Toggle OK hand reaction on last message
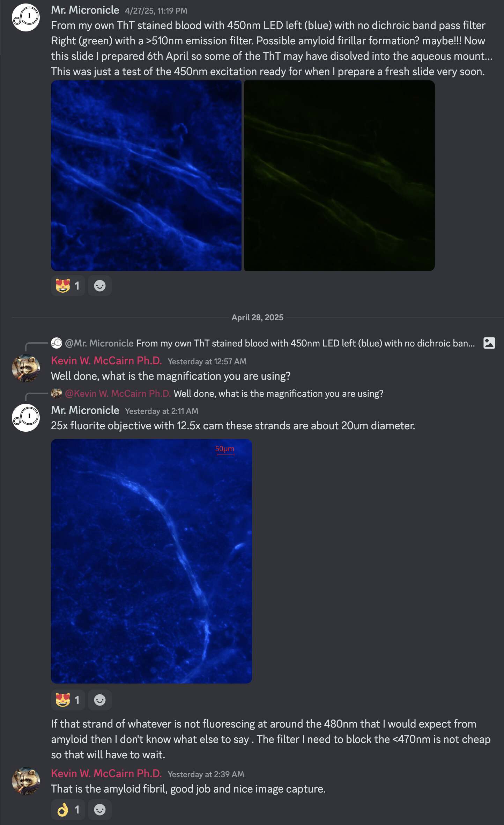This screenshot has height=825, width=504. [x=68, y=810]
